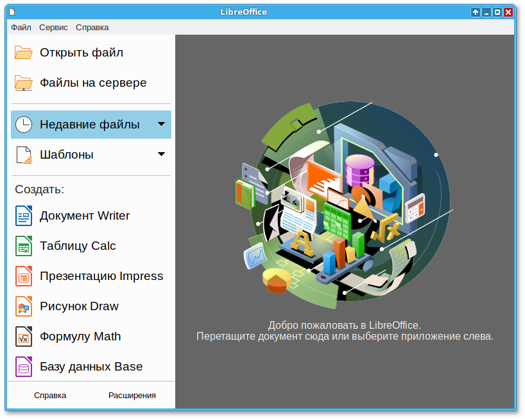Click the roll-up arrow button in the title bar

(475, 12)
